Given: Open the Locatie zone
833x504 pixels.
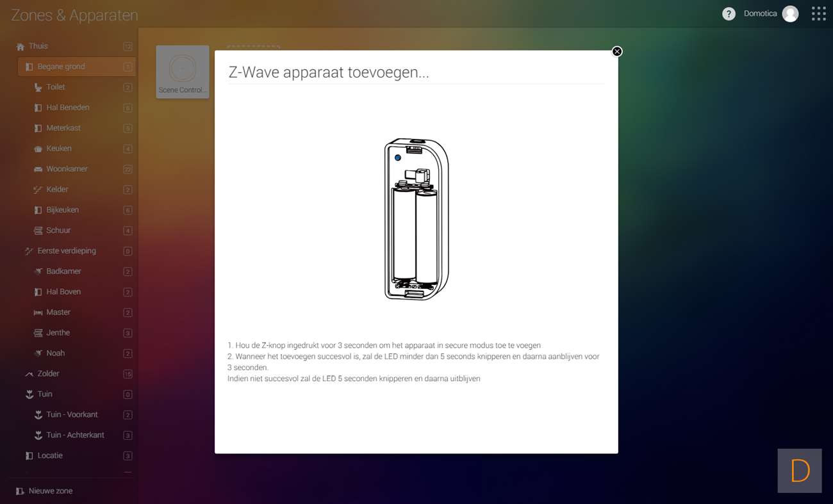Looking at the screenshot, I should 50,456.
